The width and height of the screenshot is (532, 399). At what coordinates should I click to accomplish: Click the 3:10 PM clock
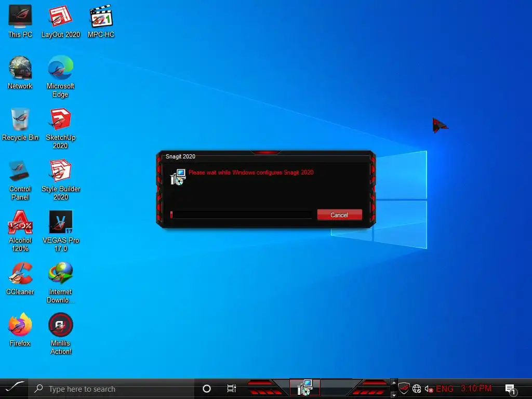[476, 389]
